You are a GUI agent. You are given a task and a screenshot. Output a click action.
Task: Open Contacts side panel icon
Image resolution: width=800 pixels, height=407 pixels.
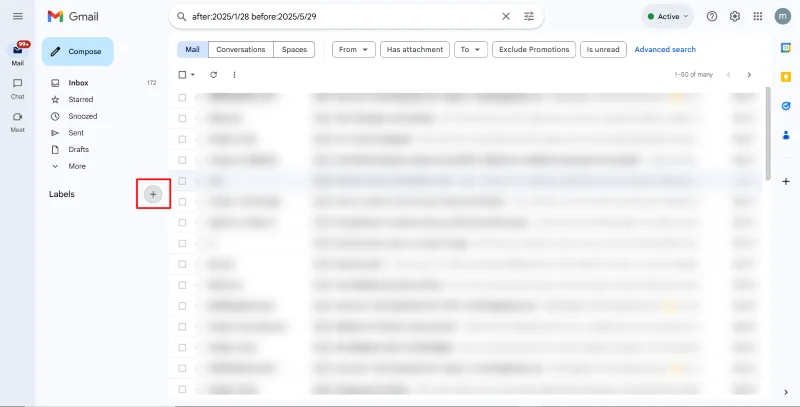point(786,136)
